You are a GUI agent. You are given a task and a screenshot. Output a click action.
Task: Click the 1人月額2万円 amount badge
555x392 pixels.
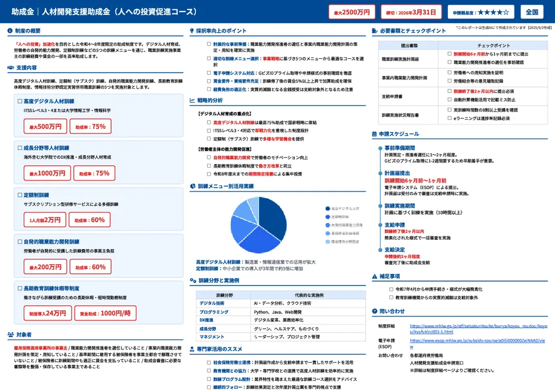[45, 220]
